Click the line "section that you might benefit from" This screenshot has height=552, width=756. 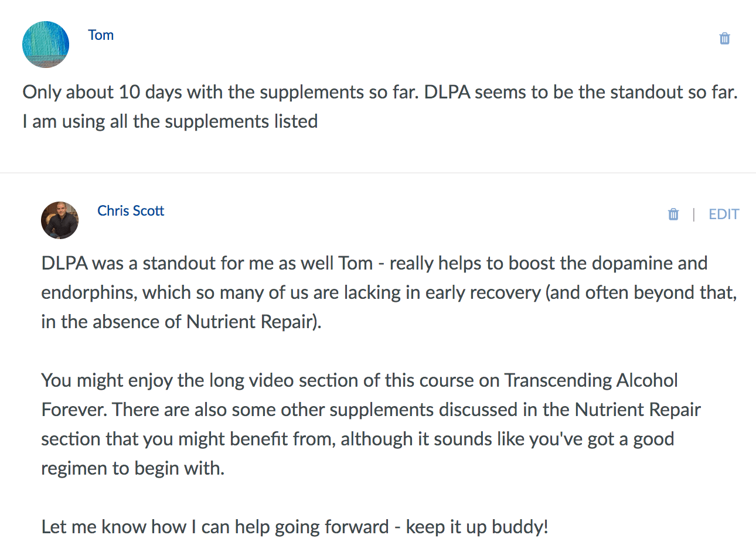click(189, 439)
